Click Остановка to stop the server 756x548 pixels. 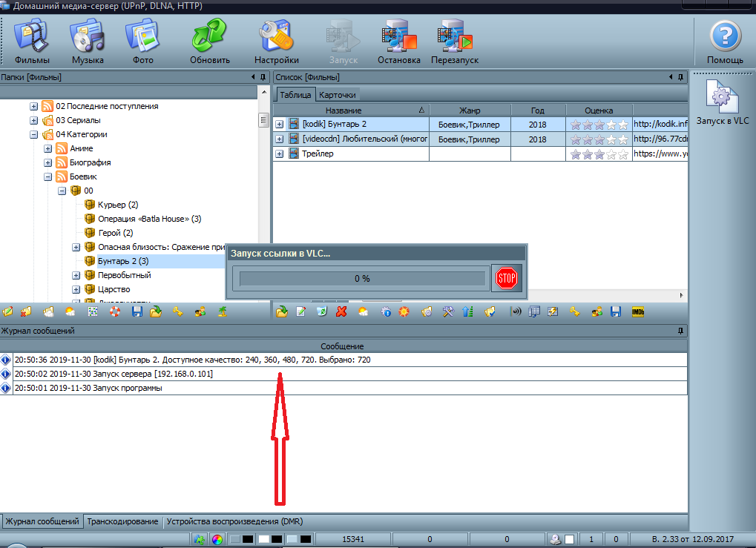(398, 42)
